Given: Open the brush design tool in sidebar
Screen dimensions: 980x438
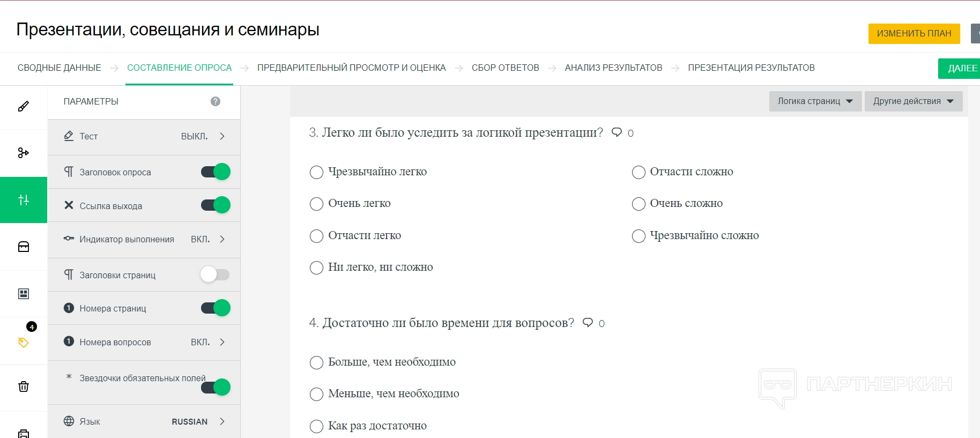Looking at the screenshot, I should pos(24,106).
